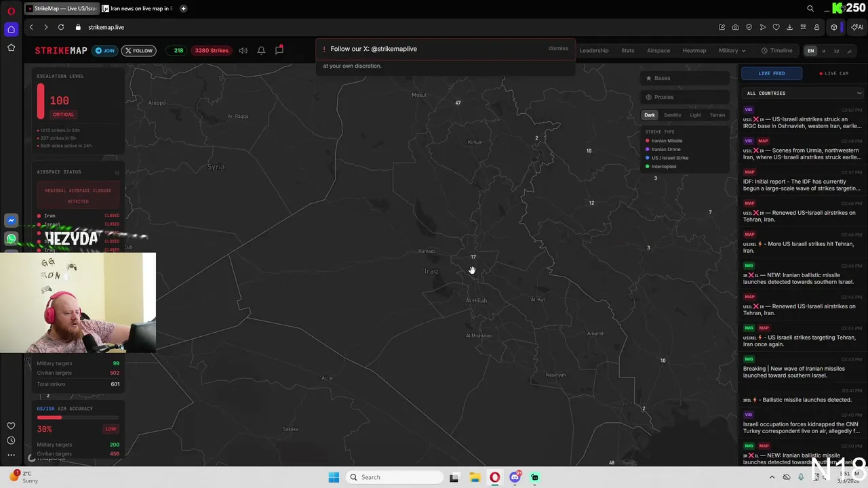Open the chat bubble icon with red dot
This screenshot has height=488, width=868.
click(279, 50)
